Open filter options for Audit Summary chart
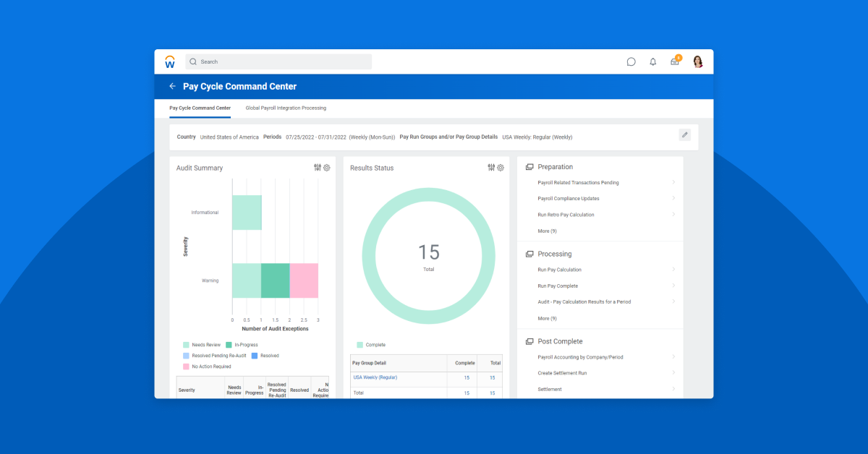This screenshot has width=868, height=454. 317,167
